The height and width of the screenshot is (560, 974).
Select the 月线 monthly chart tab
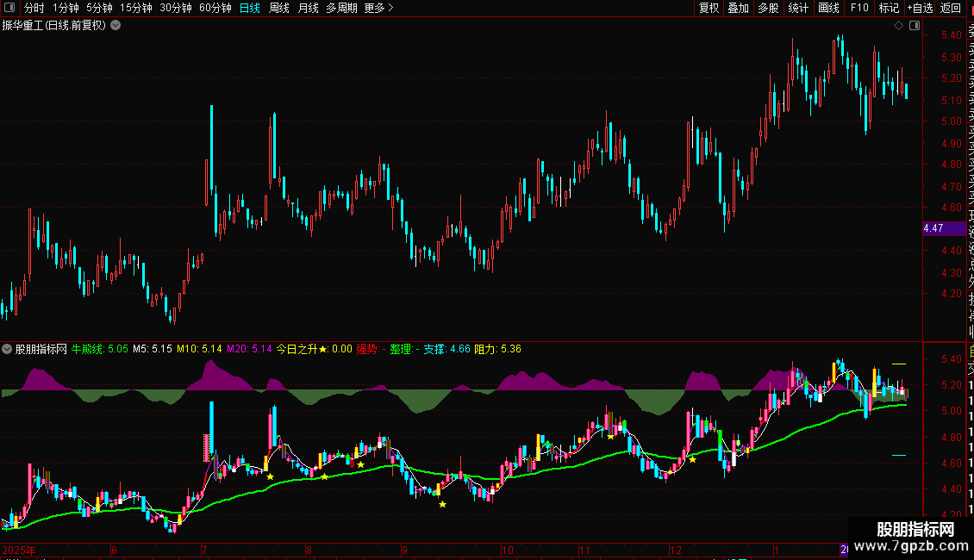[x=308, y=8]
